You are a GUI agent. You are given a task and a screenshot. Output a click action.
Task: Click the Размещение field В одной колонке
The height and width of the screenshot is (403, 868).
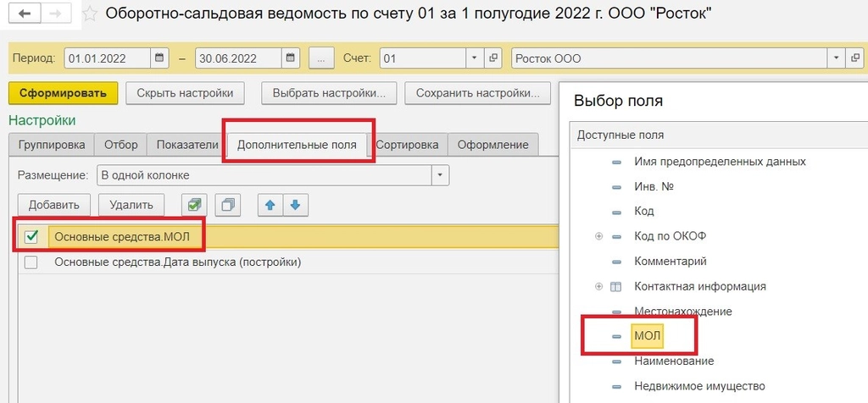tap(264, 175)
